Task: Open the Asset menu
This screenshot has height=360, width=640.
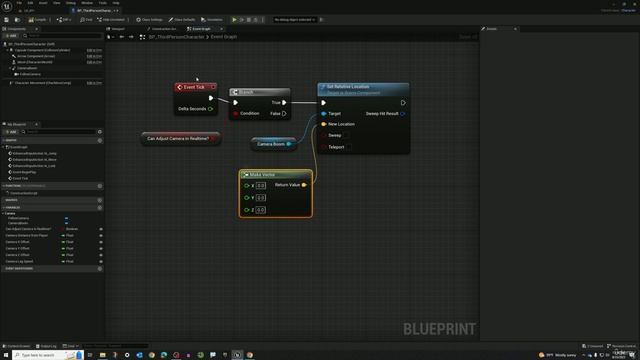Action: coord(43,3)
